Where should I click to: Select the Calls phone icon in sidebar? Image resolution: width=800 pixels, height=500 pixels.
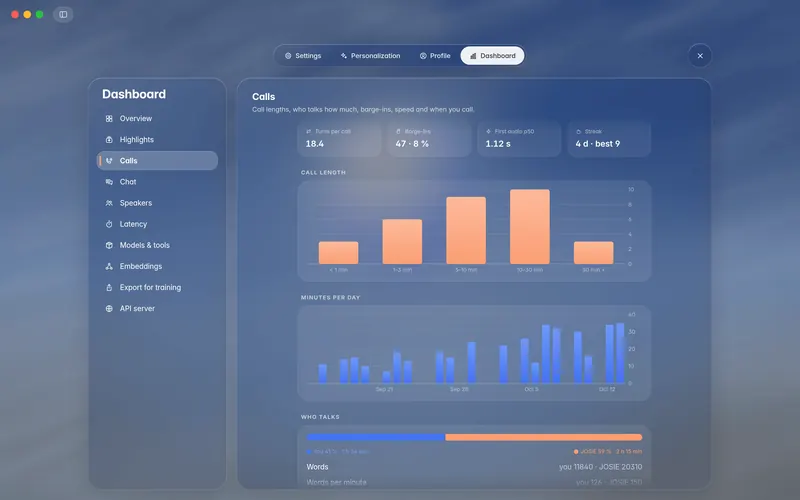pos(109,161)
